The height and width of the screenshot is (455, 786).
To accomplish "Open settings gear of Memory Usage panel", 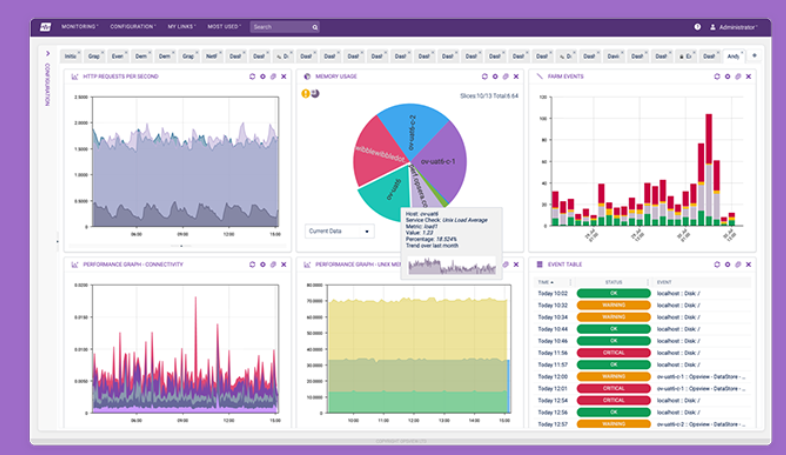I will coord(495,76).
